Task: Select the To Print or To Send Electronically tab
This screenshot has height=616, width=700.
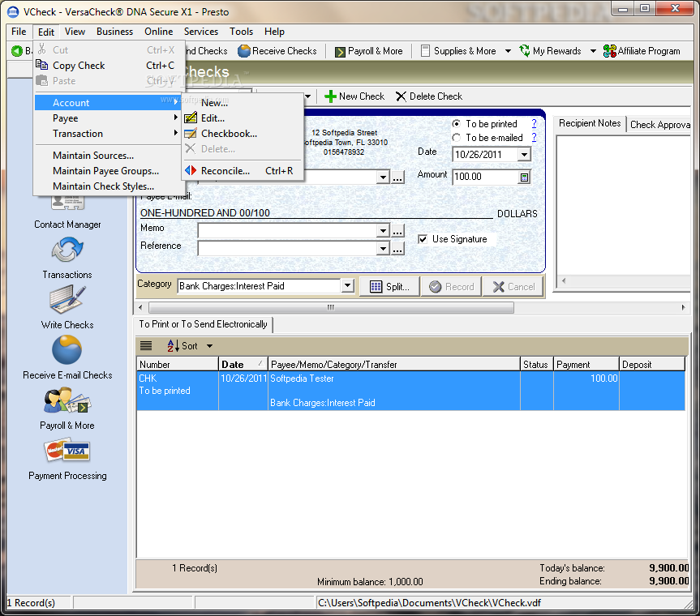Action: [x=203, y=324]
